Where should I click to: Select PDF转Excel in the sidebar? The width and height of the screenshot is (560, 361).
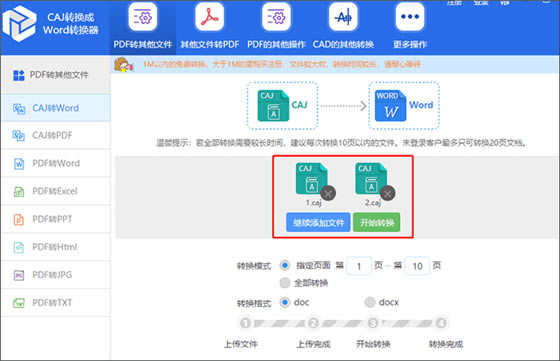(56, 191)
